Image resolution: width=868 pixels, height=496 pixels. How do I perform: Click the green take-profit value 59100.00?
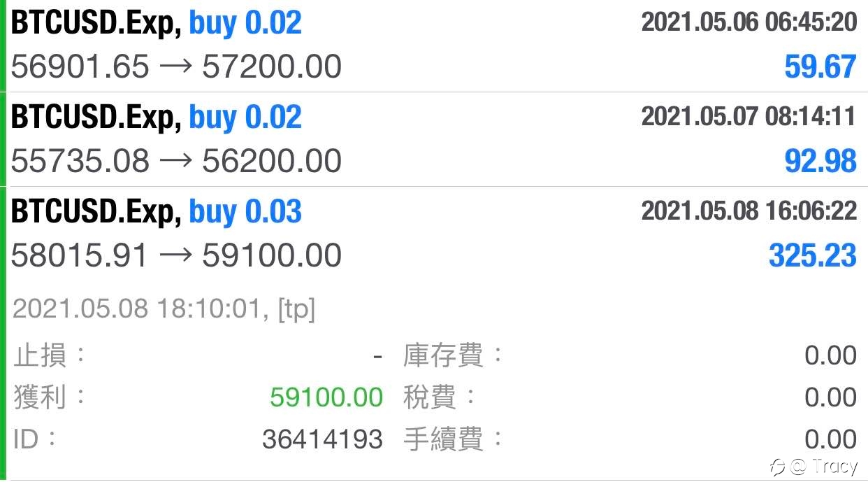tap(326, 397)
